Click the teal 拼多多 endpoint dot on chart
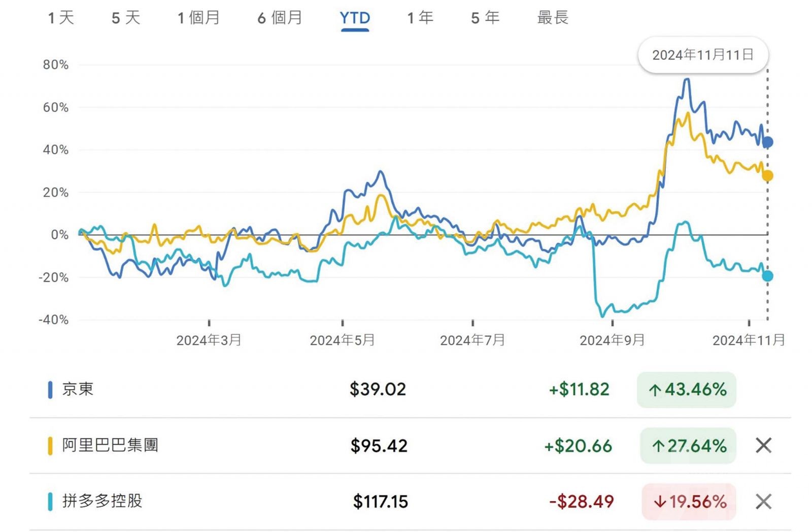Screen dimensions: 812x532 (767, 276)
